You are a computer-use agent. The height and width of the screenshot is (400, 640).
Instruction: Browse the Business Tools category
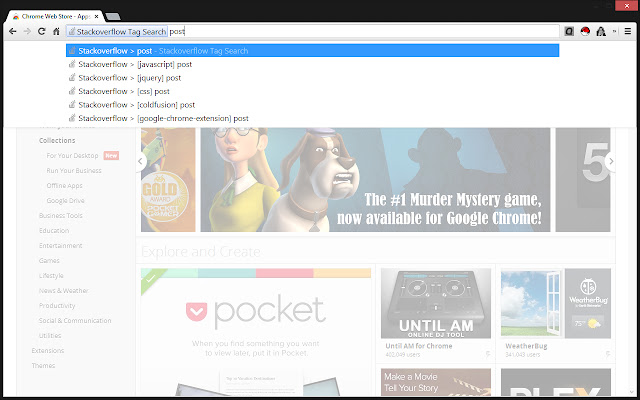coord(60,216)
